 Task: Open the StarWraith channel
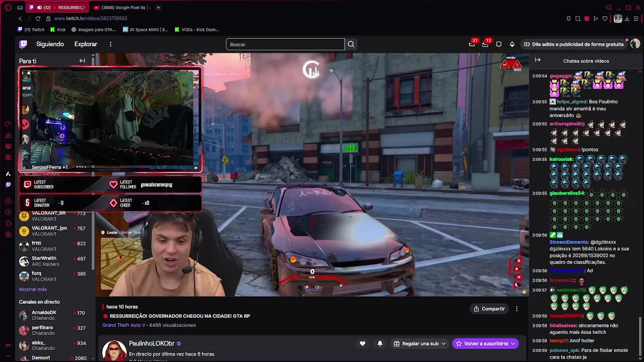pos(55,261)
